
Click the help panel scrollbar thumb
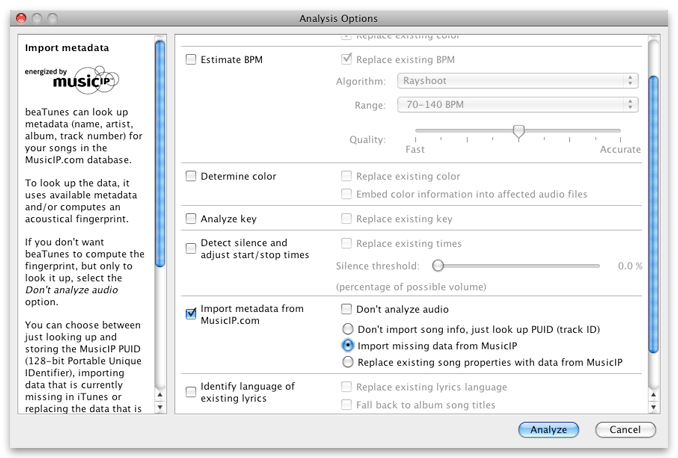(160, 154)
